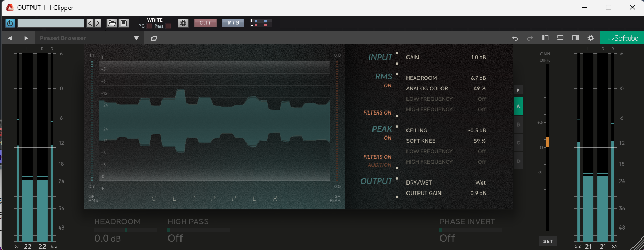The height and width of the screenshot is (250, 644).
Task: Toggle PEAK filter AUDITION
Action: [x=380, y=165]
